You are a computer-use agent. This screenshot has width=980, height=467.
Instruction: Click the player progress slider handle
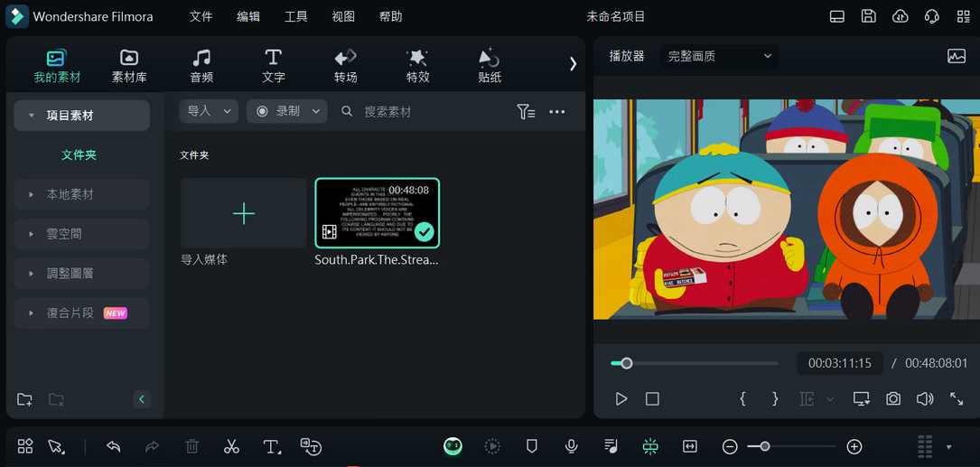point(626,363)
